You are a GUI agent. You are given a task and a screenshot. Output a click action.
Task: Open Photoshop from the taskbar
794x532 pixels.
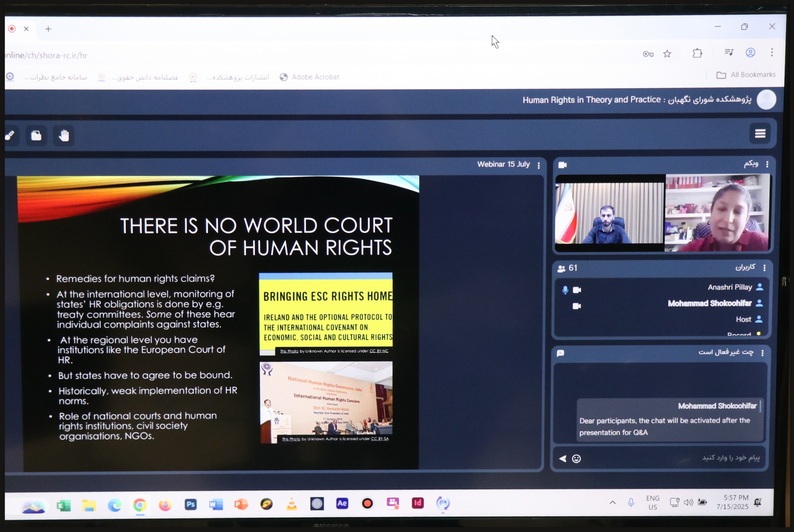(190, 504)
